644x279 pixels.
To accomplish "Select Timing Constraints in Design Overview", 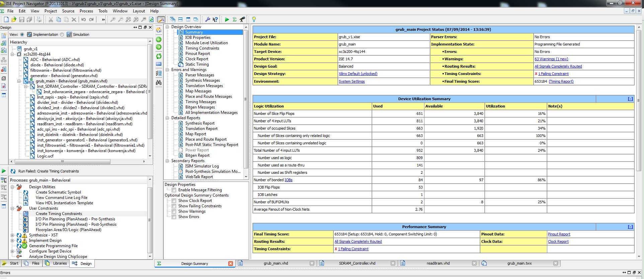I will (202, 48).
